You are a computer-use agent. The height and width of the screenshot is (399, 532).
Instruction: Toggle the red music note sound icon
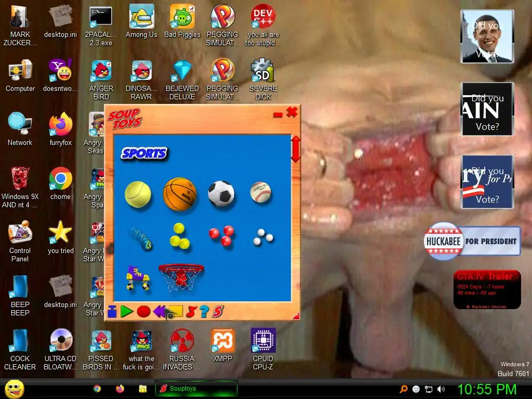(192, 312)
